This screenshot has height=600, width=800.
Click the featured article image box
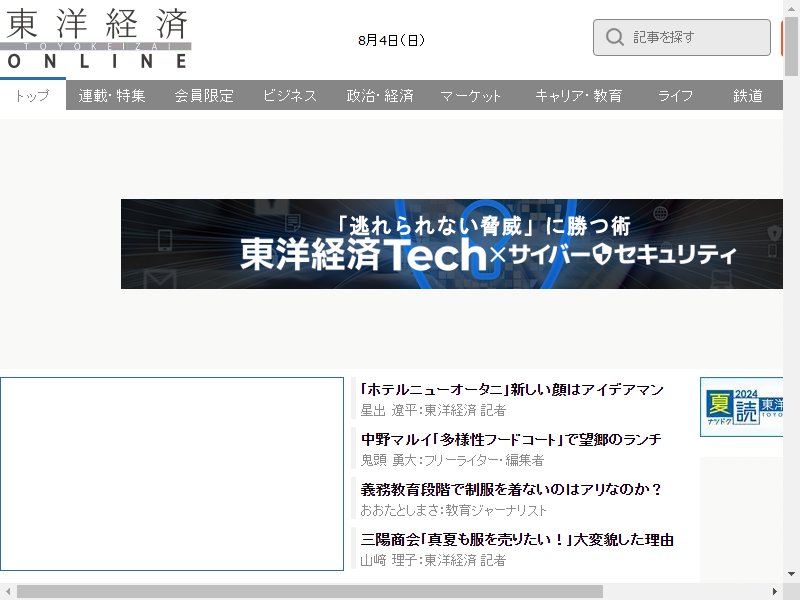pyautogui.click(x=172, y=474)
